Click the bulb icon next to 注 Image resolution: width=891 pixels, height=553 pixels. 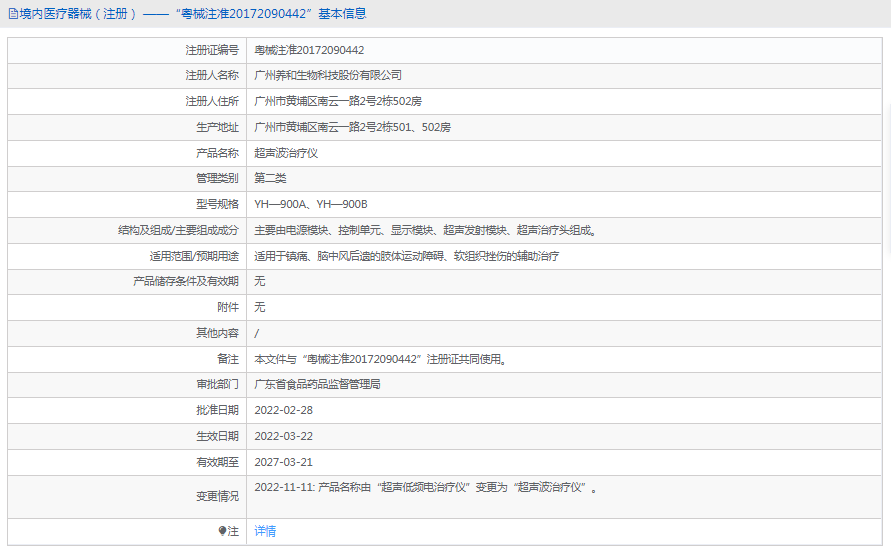pos(222,531)
